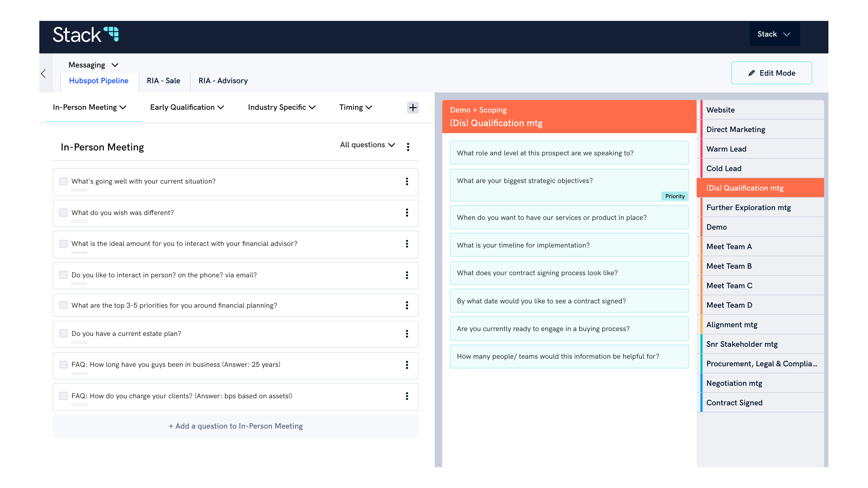Screen dimensions: 868x488
Task: Open options menu for the estate plan question
Action: [x=407, y=334]
